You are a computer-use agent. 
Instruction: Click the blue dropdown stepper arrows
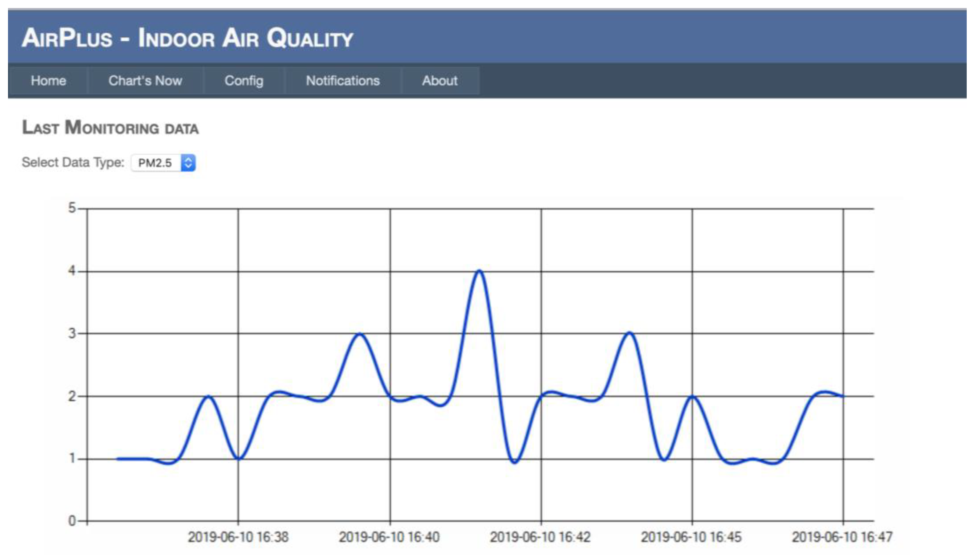coord(188,163)
